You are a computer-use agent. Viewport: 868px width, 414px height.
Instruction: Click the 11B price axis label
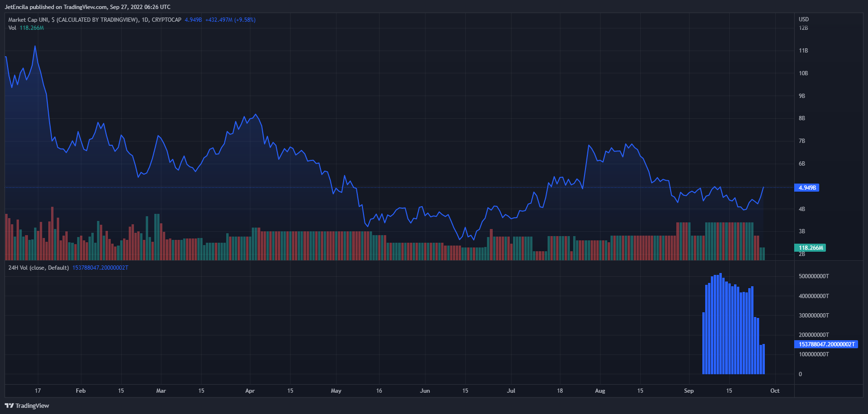point(803,51)
